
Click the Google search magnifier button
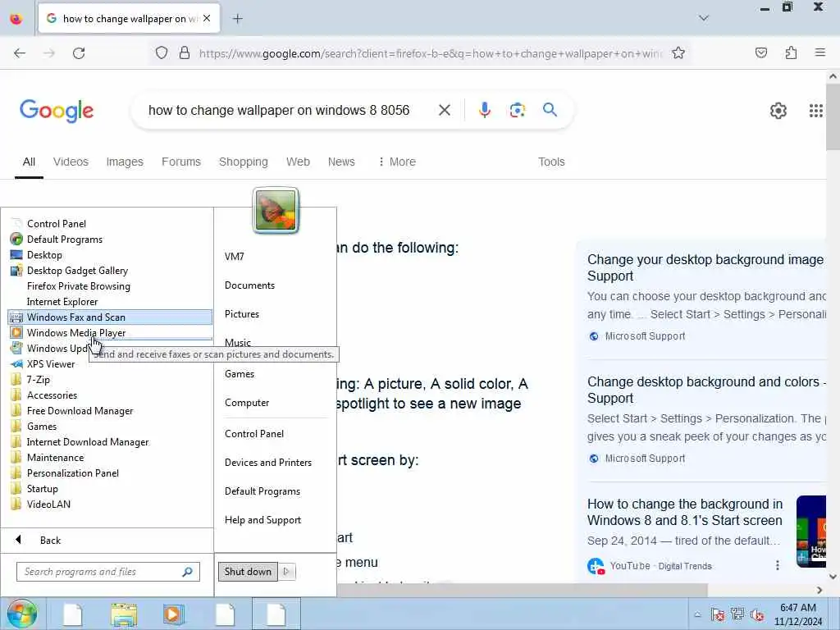click(550, 110)
